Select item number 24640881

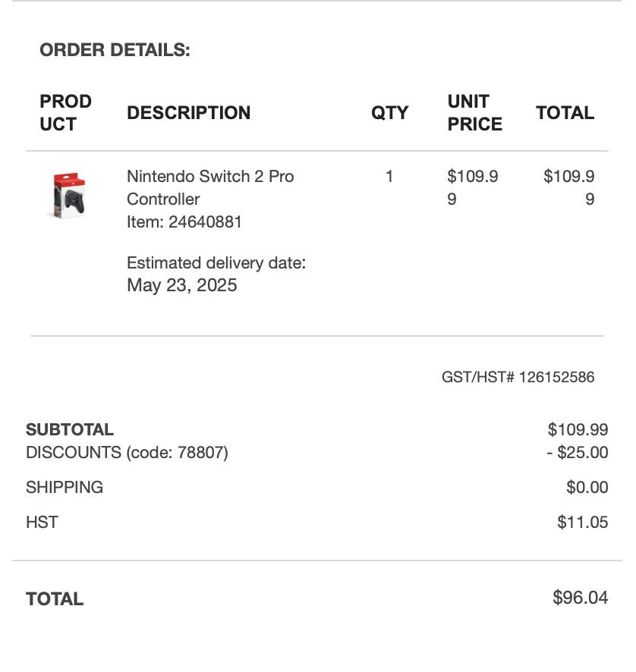[184, 222]
